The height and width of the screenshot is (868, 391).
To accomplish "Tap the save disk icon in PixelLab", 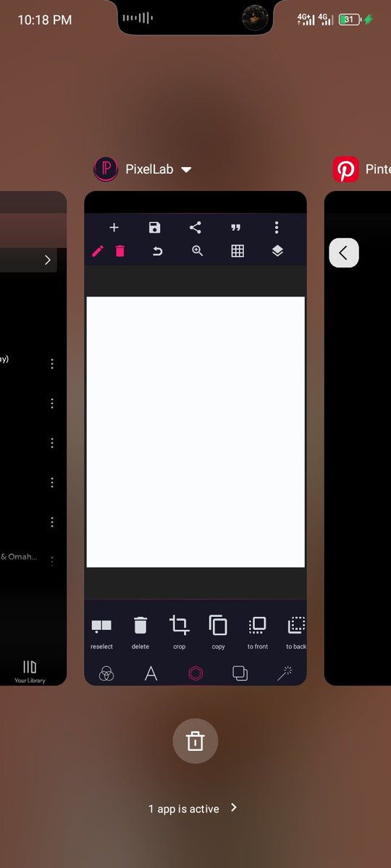I will 154,228.
